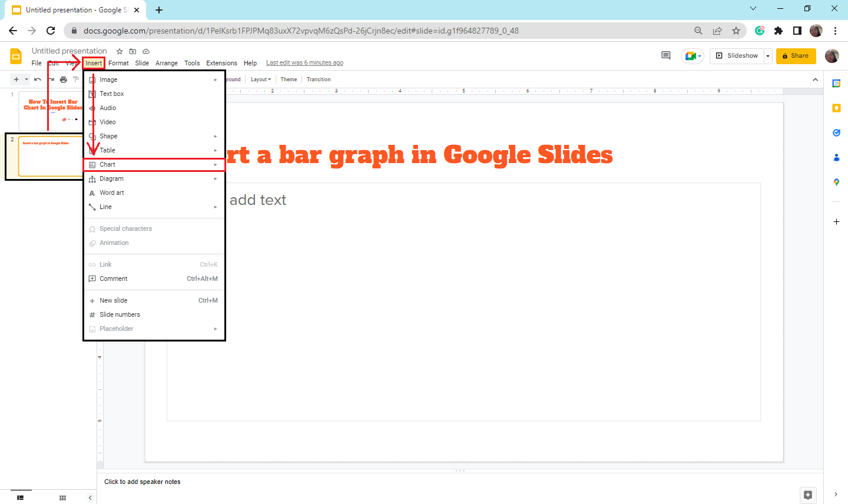Open the Contacts side panel
The height and width of the screenshot is (504, 848).
click(x=836, y=158)
